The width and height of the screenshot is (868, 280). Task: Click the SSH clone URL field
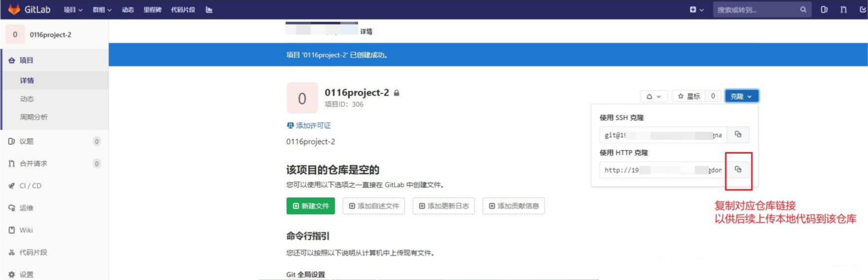tap(663, 135)
